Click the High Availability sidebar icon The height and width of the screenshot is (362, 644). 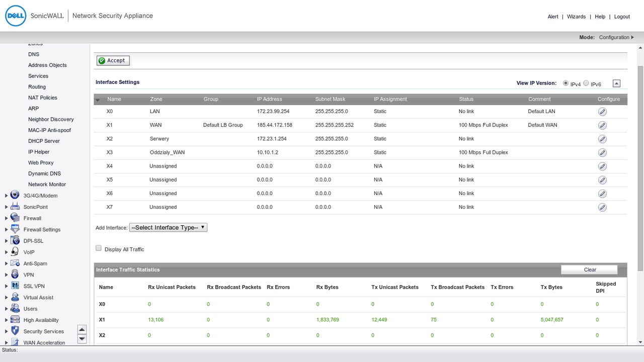[15, 320]
